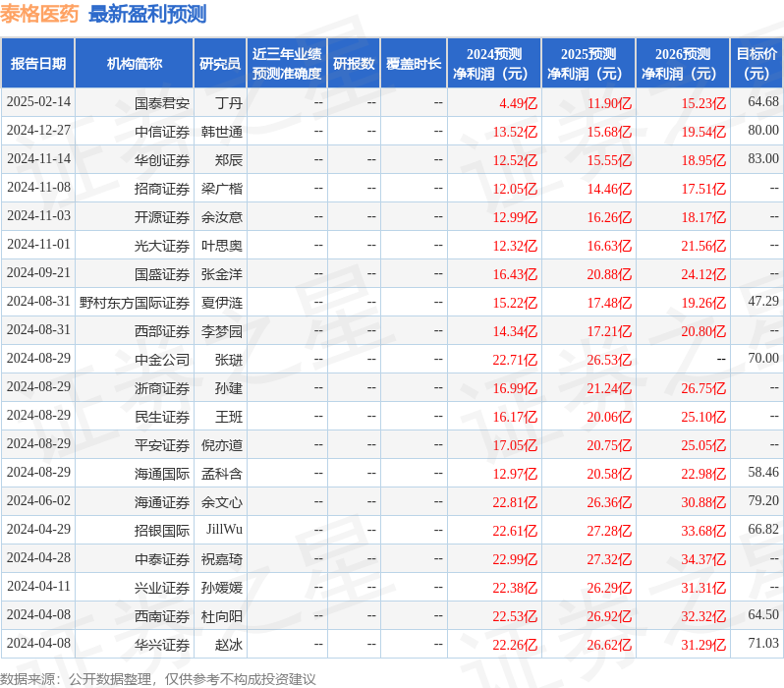Click the institution 民生证券
The height and width of the screenshot is (688, 784).
coord(162,417)
